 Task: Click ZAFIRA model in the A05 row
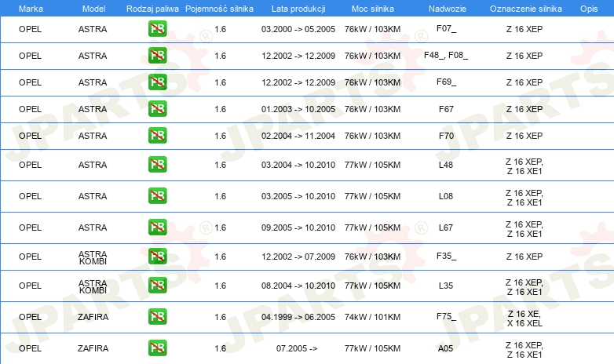click(93, 348)
